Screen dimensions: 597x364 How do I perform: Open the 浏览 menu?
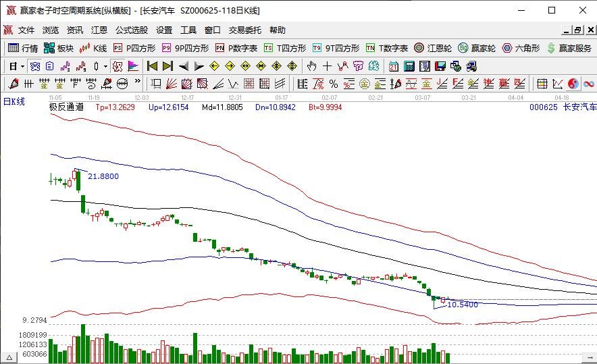tap(51, 30)
